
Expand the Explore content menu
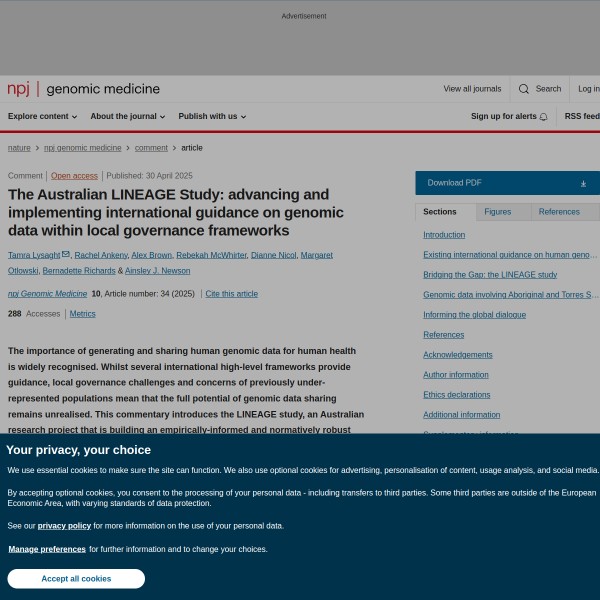[x=43, y=116]
